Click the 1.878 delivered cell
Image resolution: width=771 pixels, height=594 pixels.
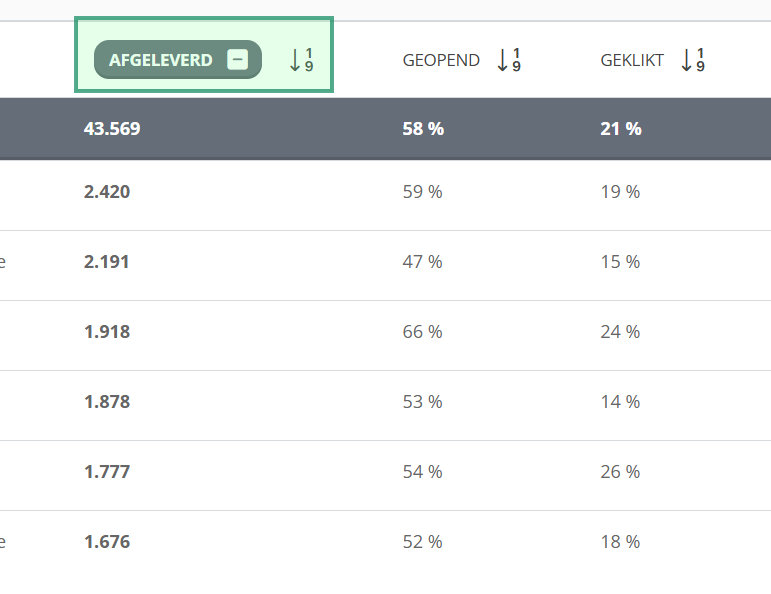(x=107, y=402)
